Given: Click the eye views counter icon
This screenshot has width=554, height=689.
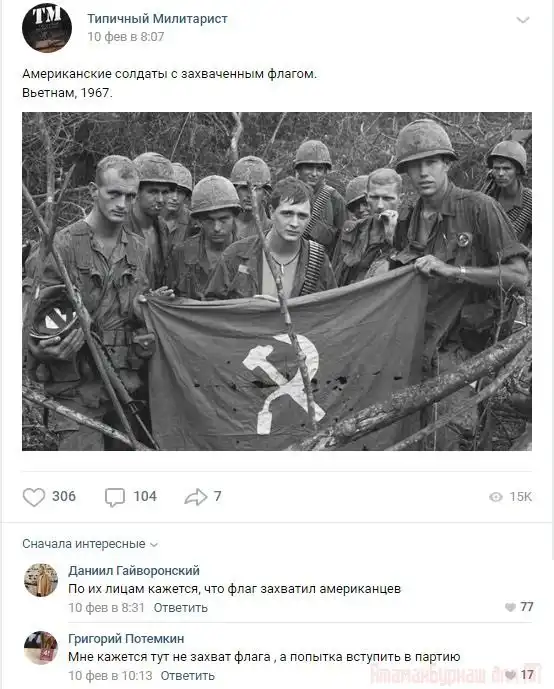Looking at the screenshot, I should [x=496, y=497].
